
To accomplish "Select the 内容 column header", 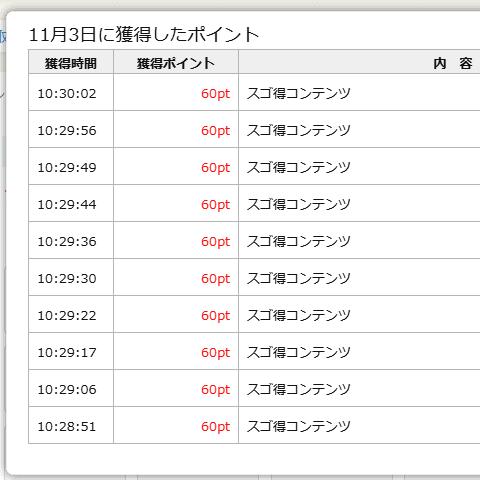I will tap(453, 63).
